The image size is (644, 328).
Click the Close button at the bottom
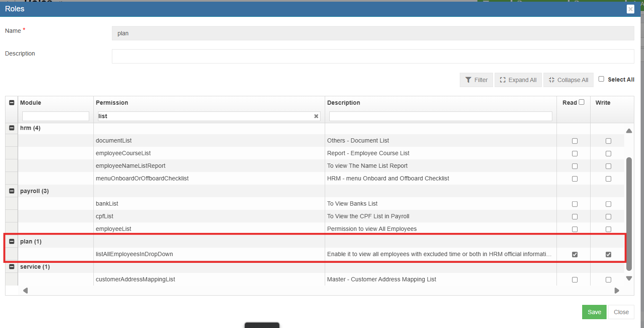(621, 312)
